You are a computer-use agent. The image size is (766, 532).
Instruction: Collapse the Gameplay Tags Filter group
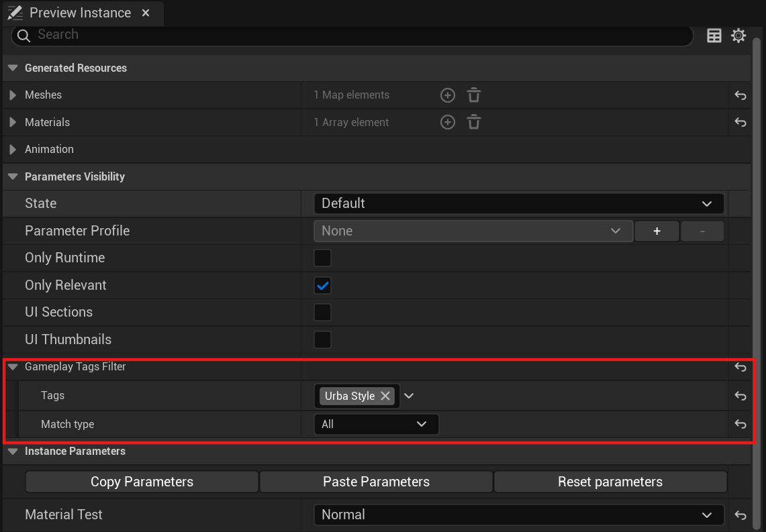tap(13, 366)
